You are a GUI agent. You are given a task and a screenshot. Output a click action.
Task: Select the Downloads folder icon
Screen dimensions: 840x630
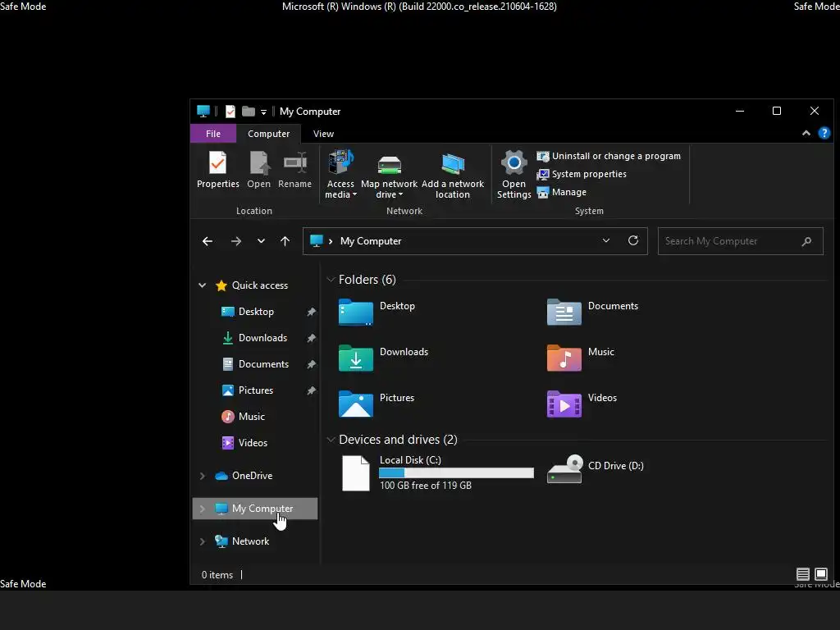(x=356, y=358)
